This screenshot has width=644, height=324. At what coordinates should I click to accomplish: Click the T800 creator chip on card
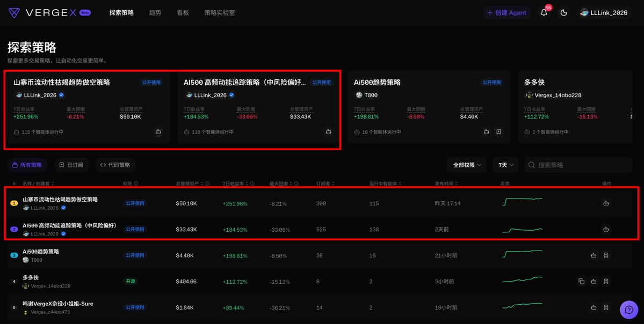(366, 95)
